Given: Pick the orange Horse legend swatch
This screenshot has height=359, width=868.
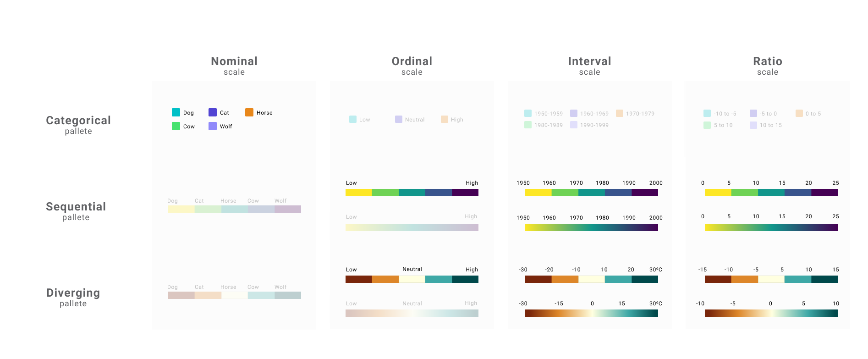Looking at the screenshot, I should point(249,112).
